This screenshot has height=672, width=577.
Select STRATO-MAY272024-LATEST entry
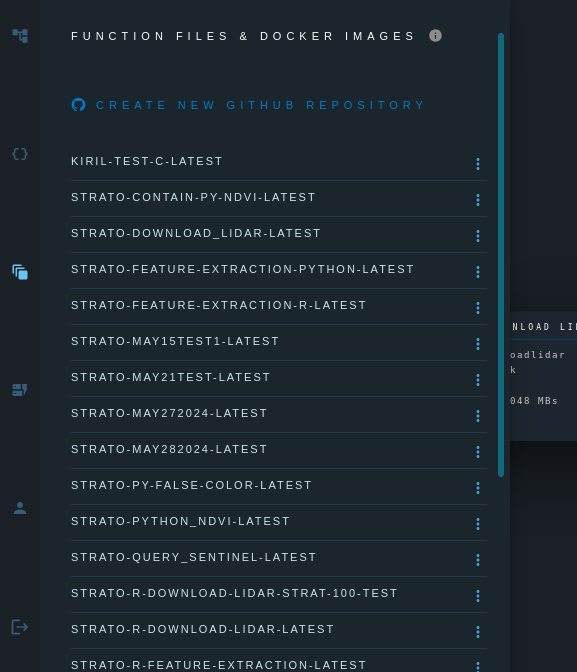tap(169, 413)
